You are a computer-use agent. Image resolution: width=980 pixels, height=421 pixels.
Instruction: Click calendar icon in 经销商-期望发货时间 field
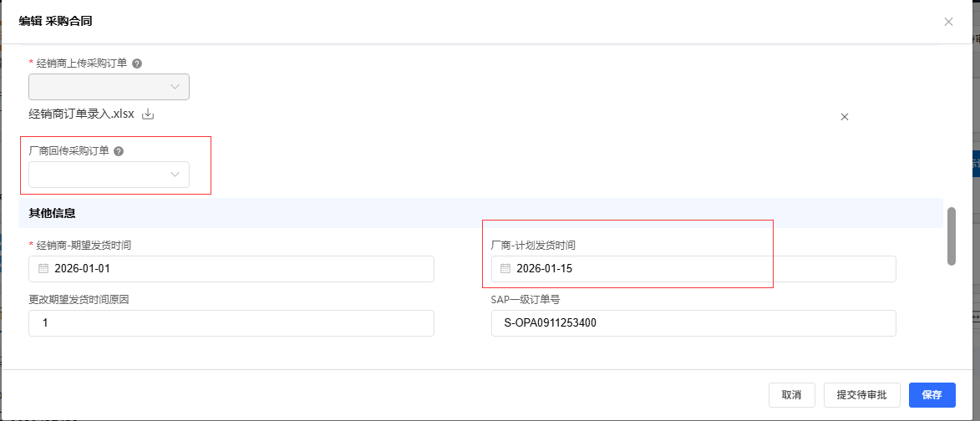click(x=43, y=269)
